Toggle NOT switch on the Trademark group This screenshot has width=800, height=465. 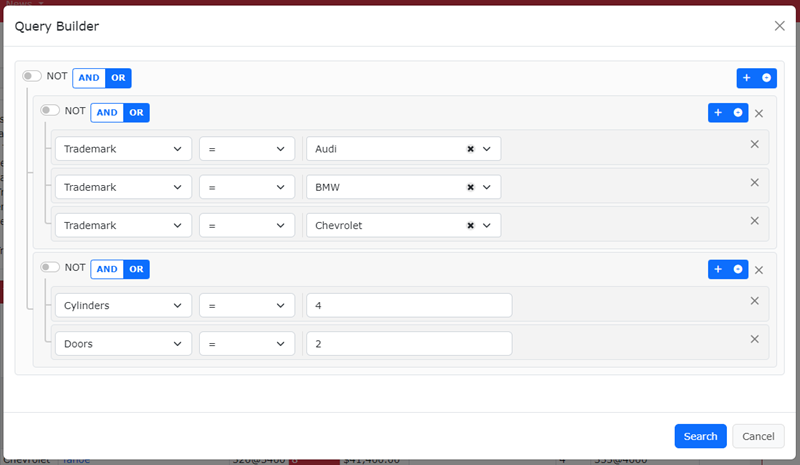coord(50,111)
